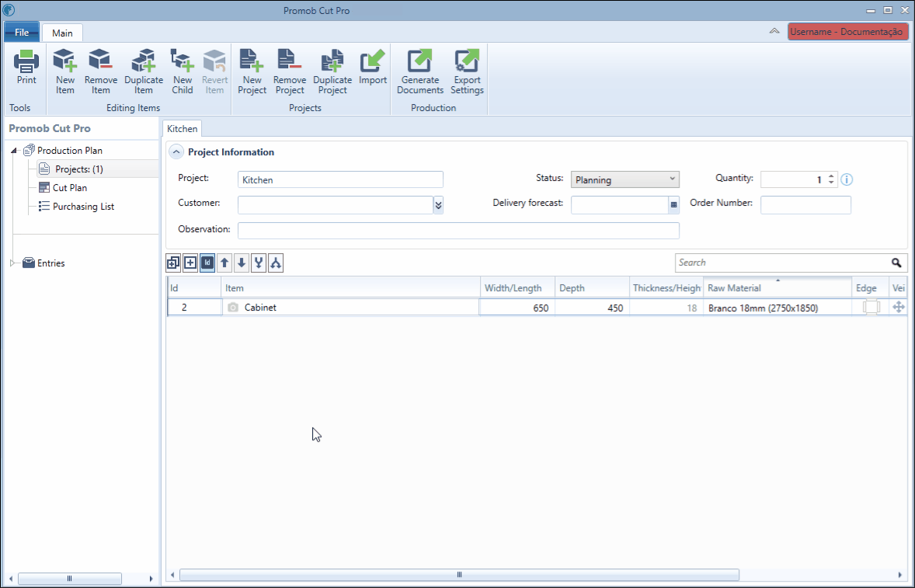The width and height of the screenshot is (915, 588).
Task: Click Duplicate Project
Action: tap(332, 71)
